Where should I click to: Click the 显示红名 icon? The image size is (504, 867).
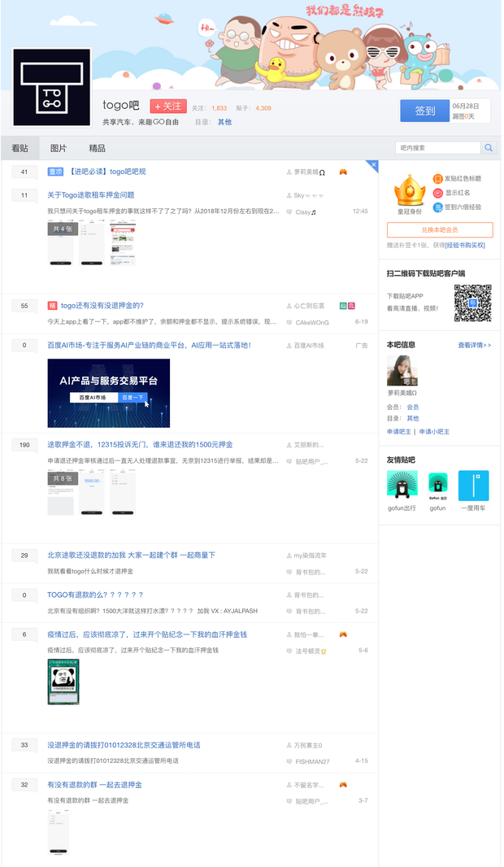(437, 193)
